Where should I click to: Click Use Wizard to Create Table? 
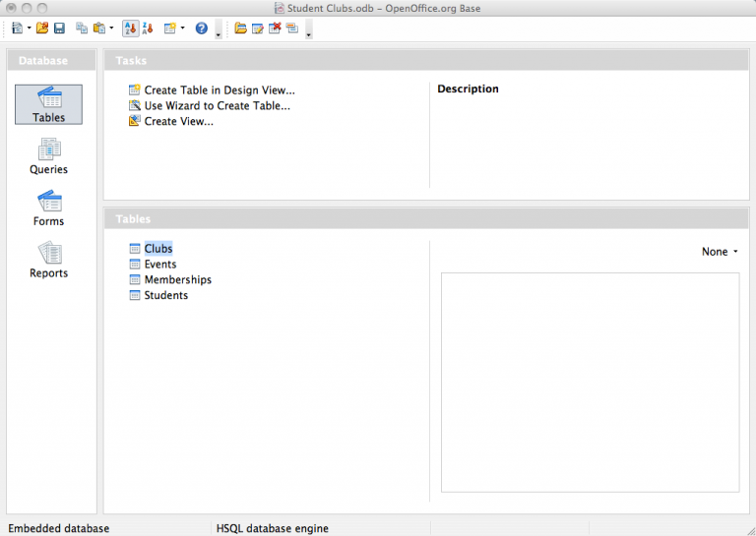click(x=217, y=106)
